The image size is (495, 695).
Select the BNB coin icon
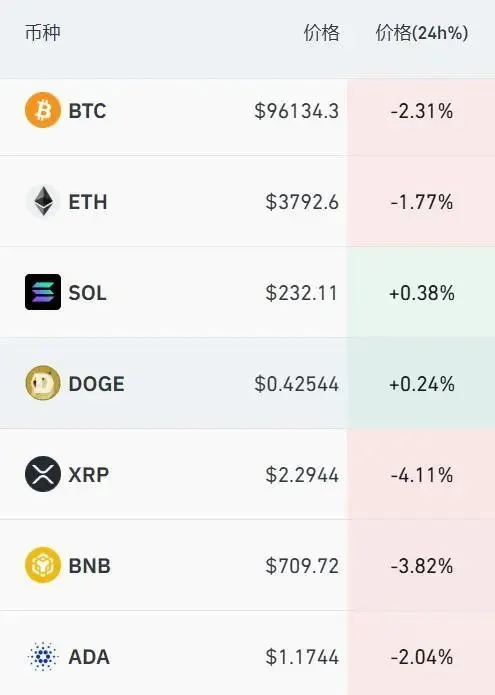pyautogui.click(x=43, y=565)
